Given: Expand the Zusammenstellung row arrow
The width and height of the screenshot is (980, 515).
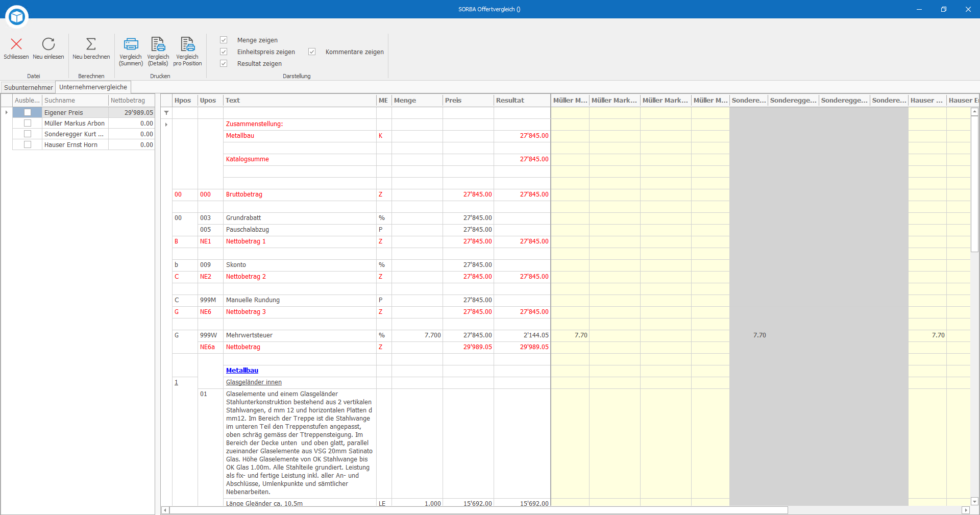Looking at the screenshot, I should (166, 124).
